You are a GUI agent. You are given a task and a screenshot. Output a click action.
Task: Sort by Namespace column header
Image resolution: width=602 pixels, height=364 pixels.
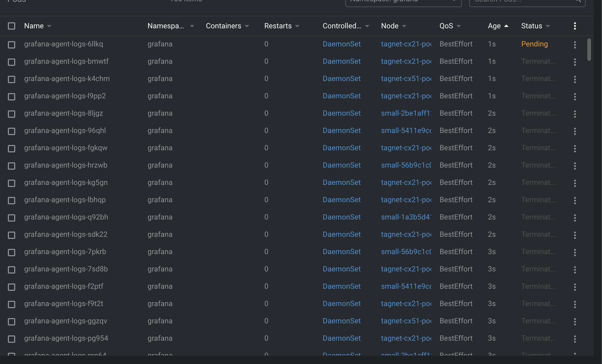(x=171, y=26)
